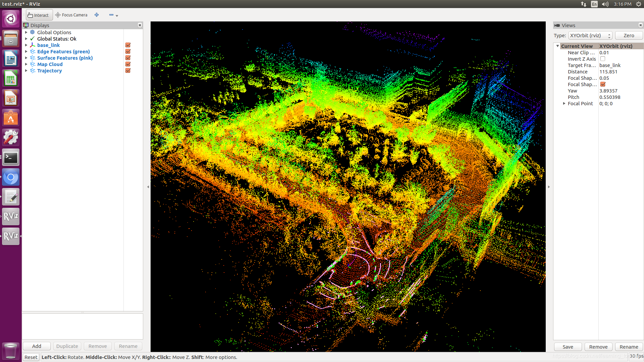The height and width of the screenshot is (362, 644).
Task: Expand the Focal Point property
Action: [564, 104]
